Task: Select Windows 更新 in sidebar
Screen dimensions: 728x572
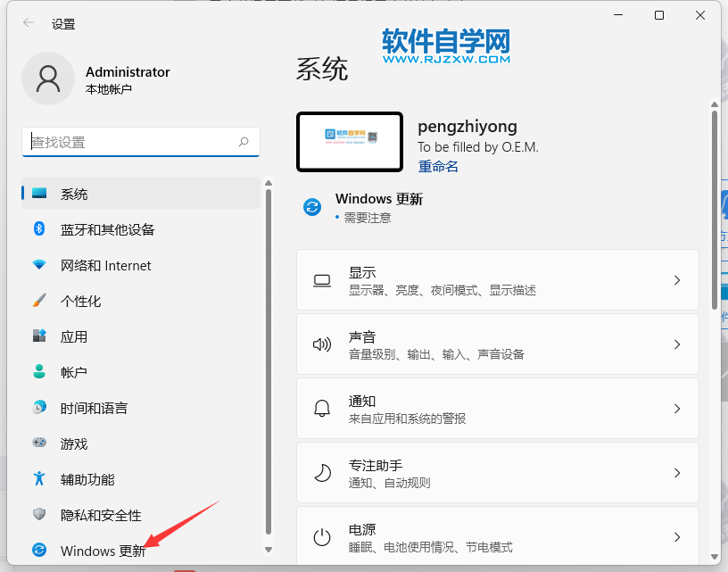Action: point(141,551)
